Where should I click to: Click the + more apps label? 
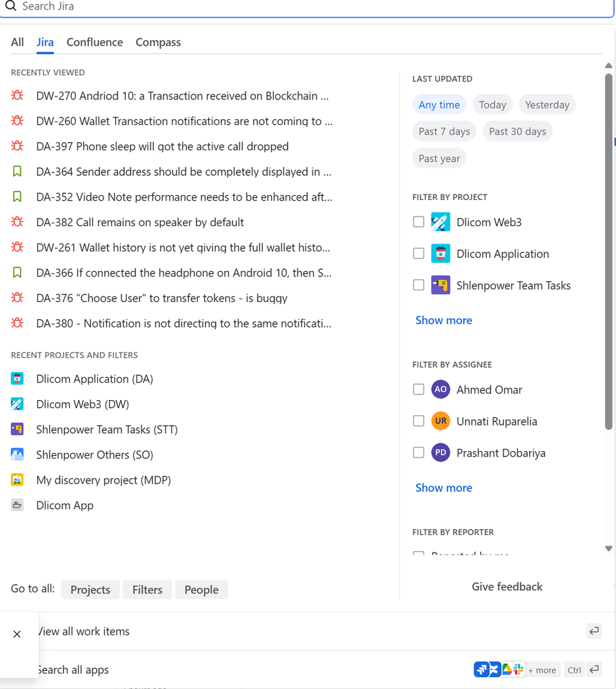point(542,670)
